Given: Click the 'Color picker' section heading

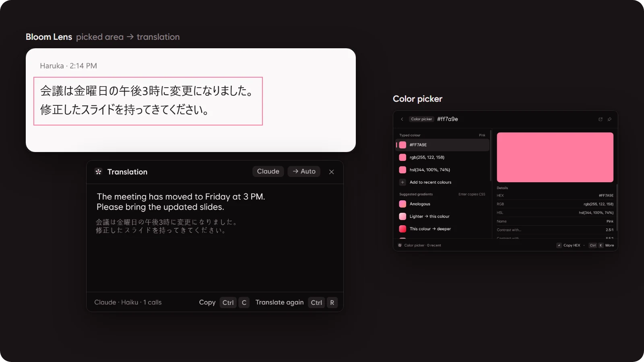Looking at the screenshot, I should [x=417, y=99].
